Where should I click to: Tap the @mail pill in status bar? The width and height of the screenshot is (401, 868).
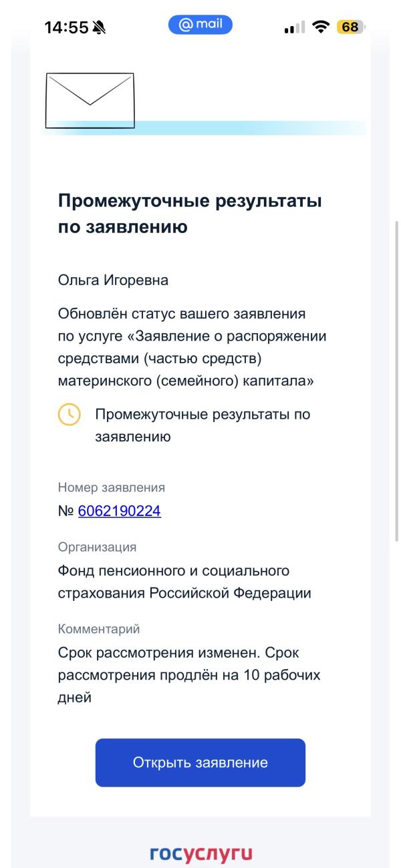pos(200,25)
